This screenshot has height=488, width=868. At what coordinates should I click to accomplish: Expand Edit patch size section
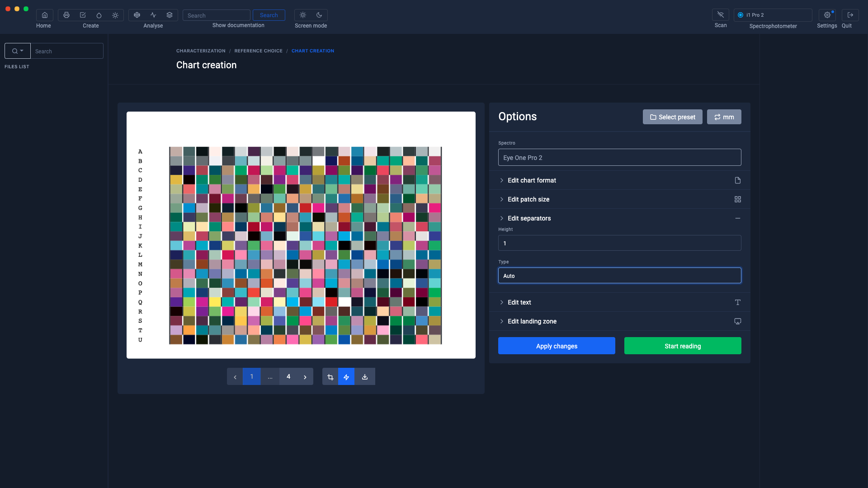click(620, 199)
